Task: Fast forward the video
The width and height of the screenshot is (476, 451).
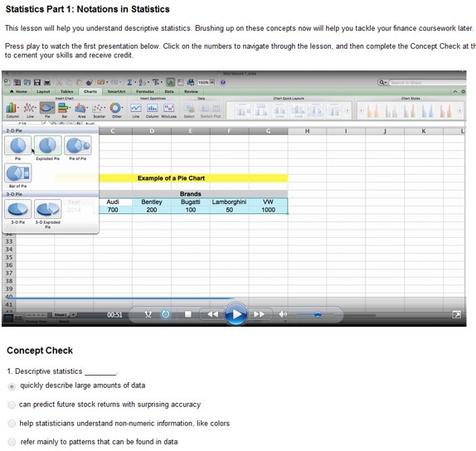Action: pyautogui.click(x=259, y=314)
